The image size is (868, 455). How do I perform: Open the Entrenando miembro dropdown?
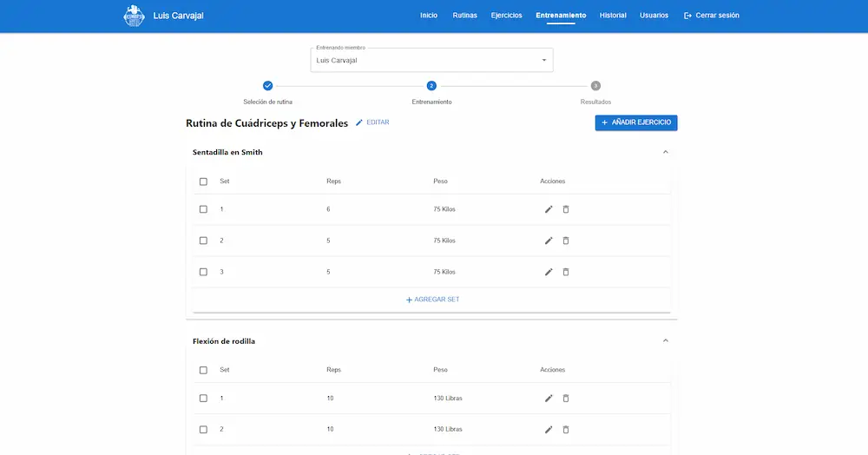(x=431, y=60)
